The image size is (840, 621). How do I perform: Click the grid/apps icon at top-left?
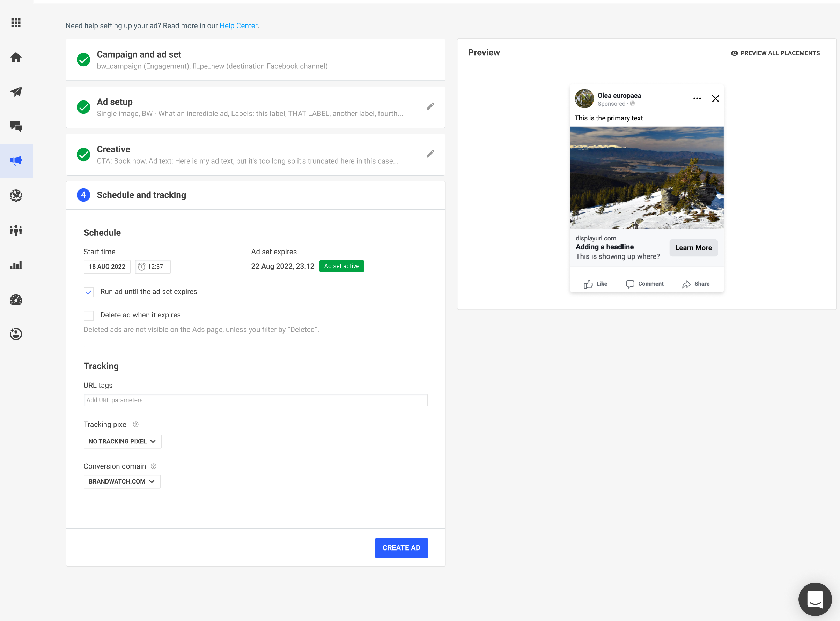(17, 22)
